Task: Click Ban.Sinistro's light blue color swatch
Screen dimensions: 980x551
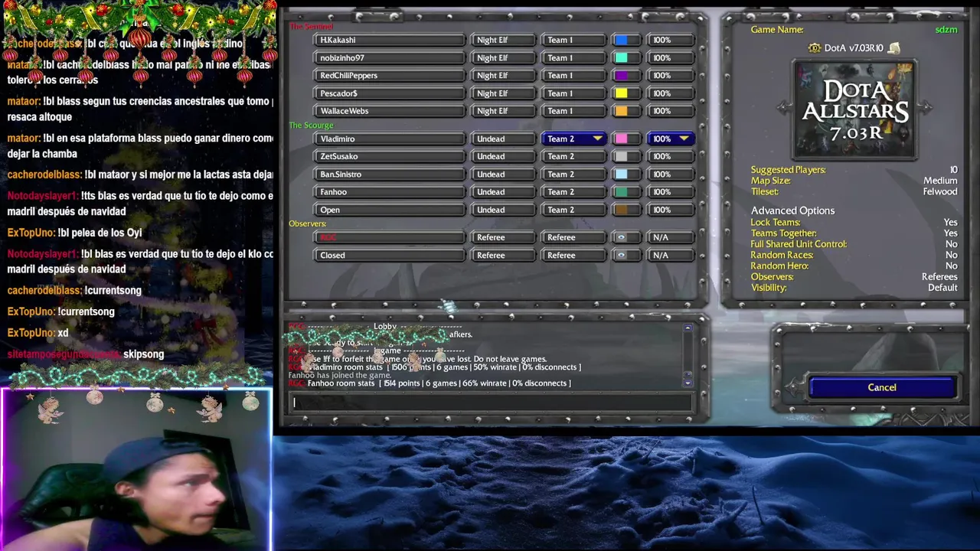Action: [x=621, y=174]
